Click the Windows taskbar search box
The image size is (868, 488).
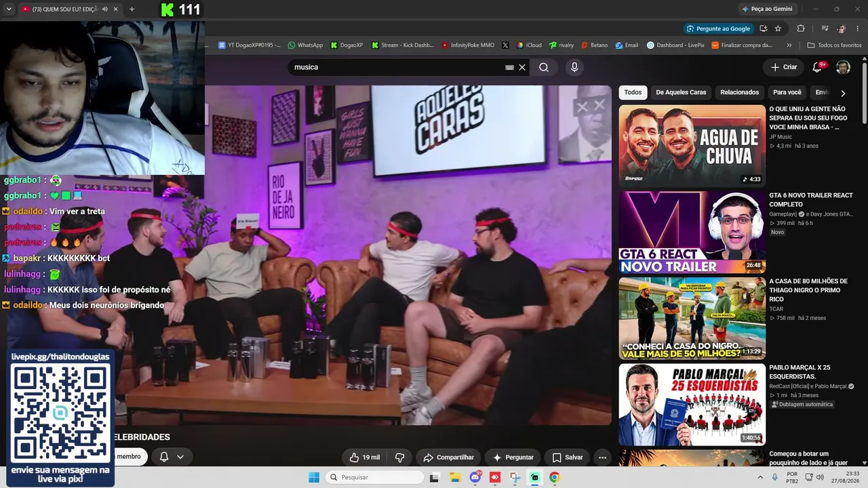374,477
